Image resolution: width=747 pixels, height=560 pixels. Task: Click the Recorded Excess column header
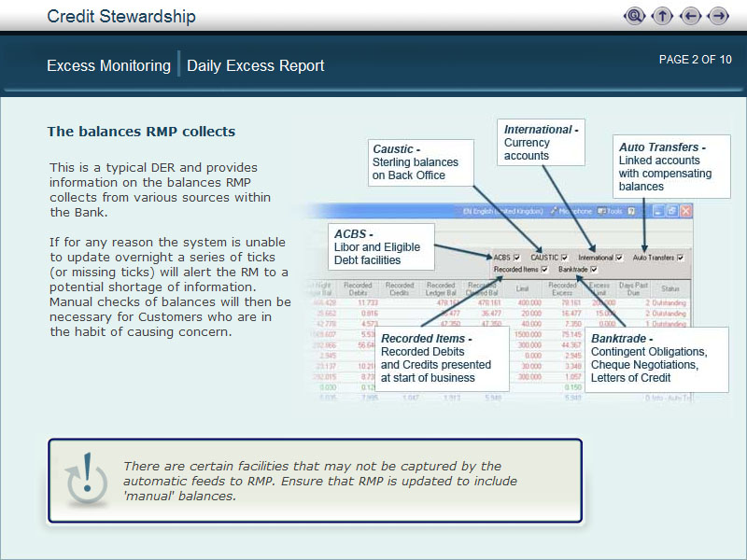pos(562,288)
